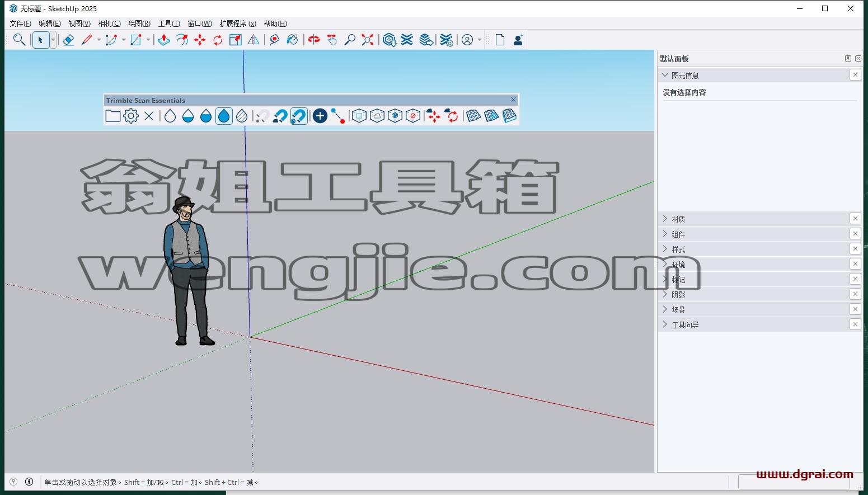
Task: Click the last thick mesh grid icon
Action: click(x=509, y=116)
